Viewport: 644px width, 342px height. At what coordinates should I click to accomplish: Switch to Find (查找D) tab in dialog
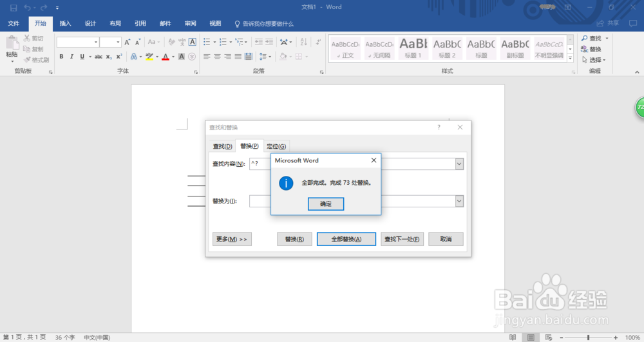(x=222, y=146)
